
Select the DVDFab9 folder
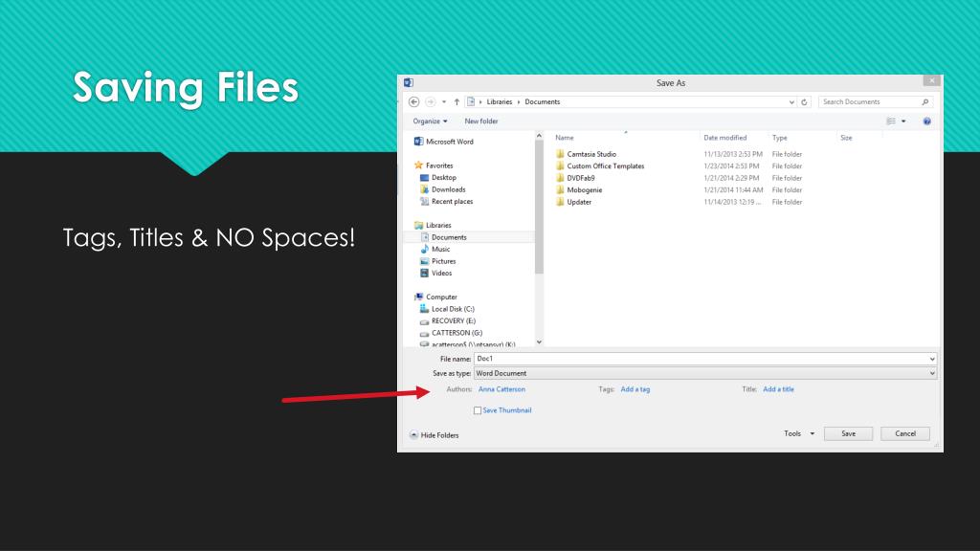(575, 178)
